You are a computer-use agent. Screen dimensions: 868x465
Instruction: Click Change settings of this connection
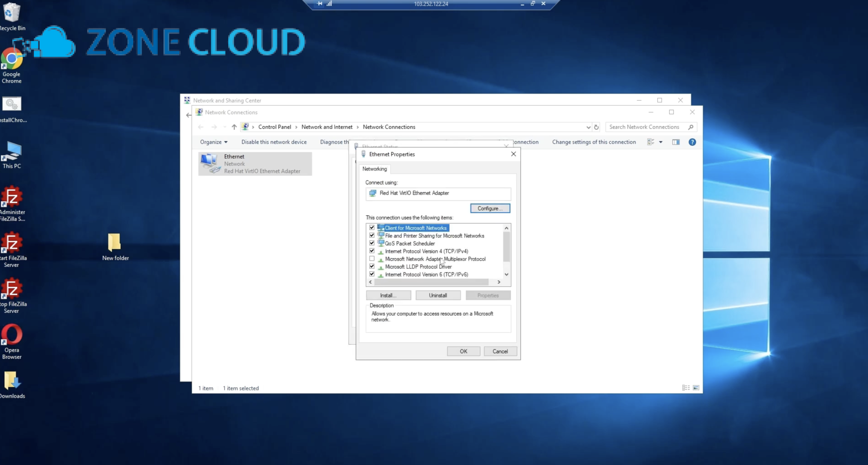(594, 142)
